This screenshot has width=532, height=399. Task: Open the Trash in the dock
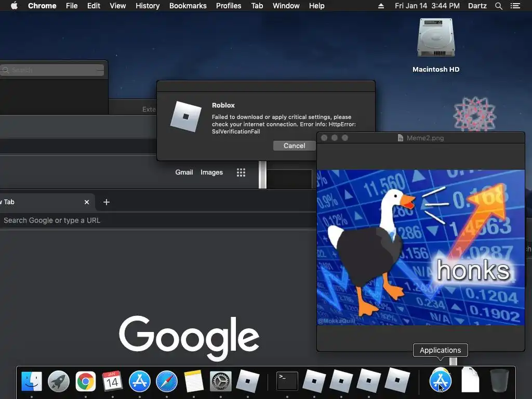[x=499, y=380]
